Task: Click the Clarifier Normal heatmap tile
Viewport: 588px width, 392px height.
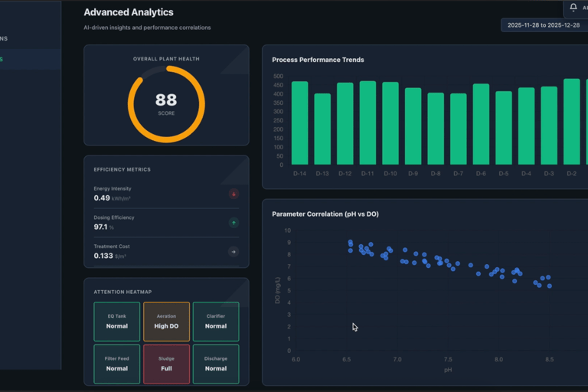Action: 216,322
